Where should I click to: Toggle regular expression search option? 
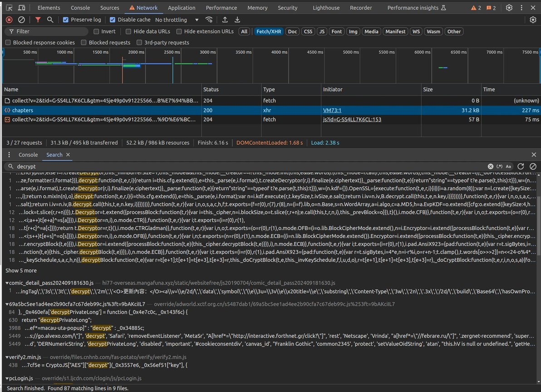click(499, 166)
